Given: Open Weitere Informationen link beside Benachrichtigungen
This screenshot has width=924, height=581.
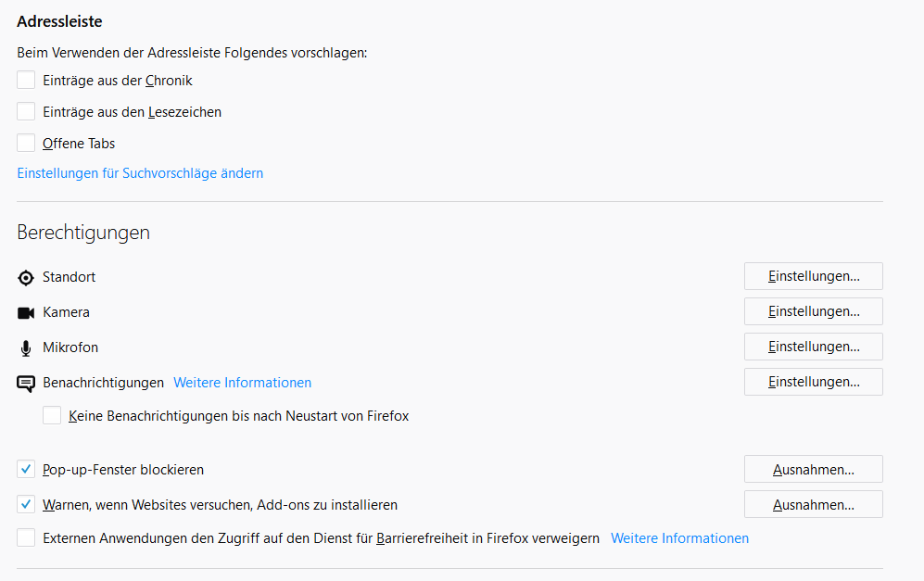Looking at the screenshot, I should click(x=242, y=383).
